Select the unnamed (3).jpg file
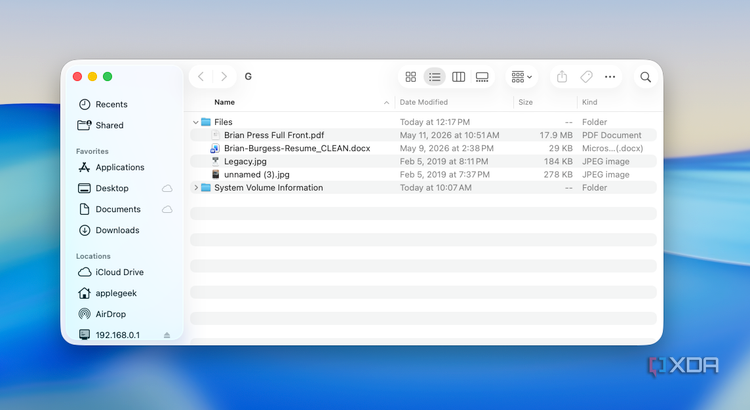750x410 pixels. point(423,175)
